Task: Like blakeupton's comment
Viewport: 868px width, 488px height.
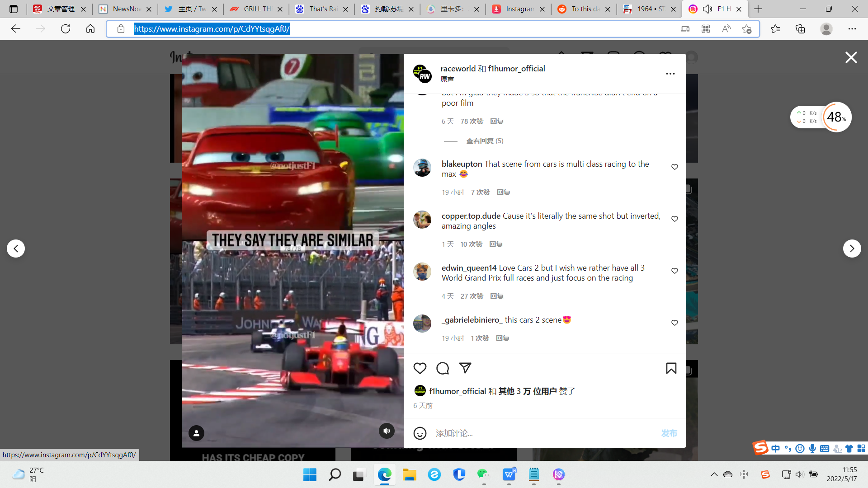Action: click(x=675, y=167)
